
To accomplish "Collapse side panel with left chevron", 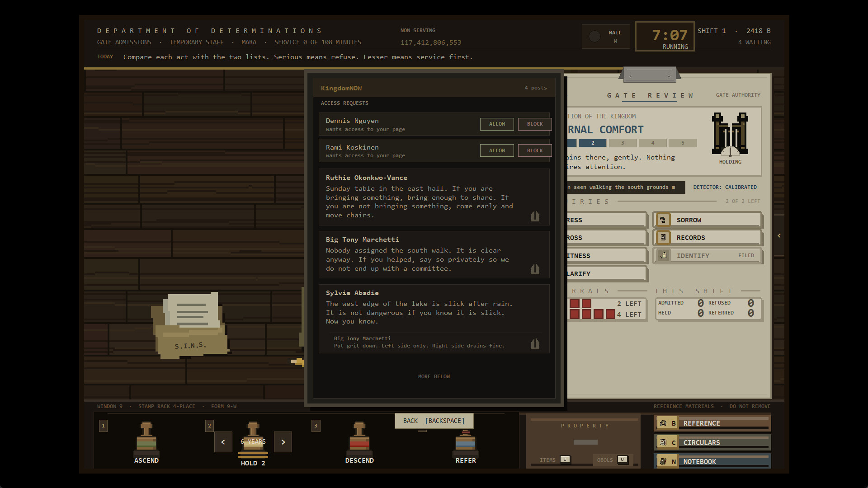I will pyautogui.click(x=779, y=235).
